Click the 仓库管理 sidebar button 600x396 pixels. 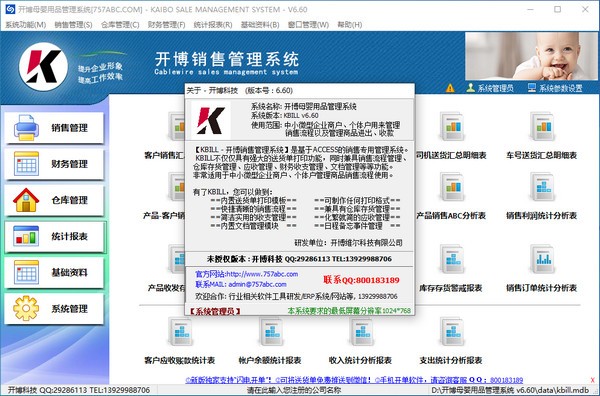tap(54, 200)
